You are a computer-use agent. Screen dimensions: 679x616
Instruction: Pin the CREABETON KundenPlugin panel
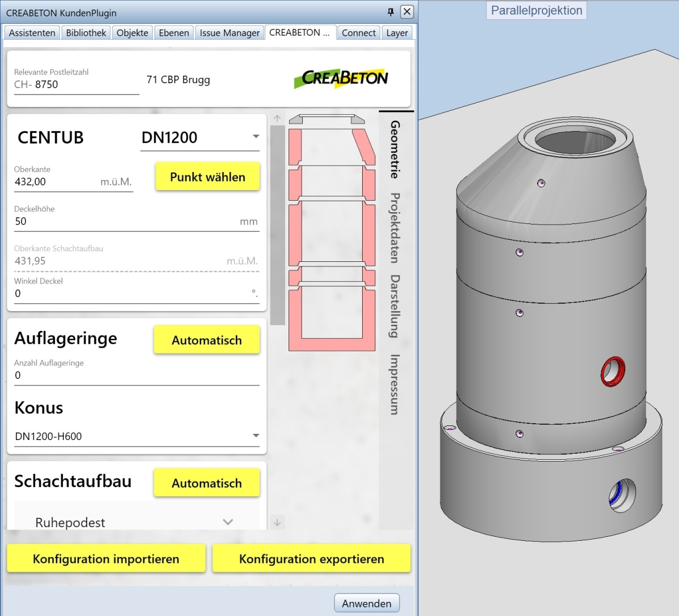390,12
